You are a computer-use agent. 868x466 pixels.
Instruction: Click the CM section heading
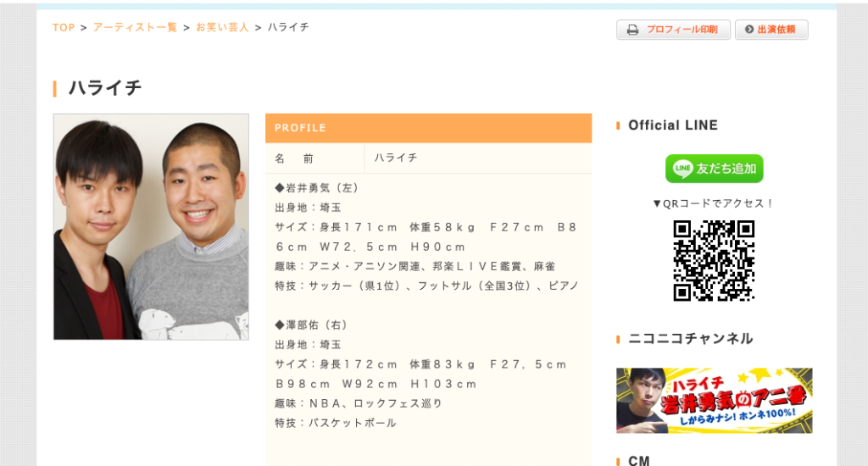pyautogui.click(x=639, y=460)
